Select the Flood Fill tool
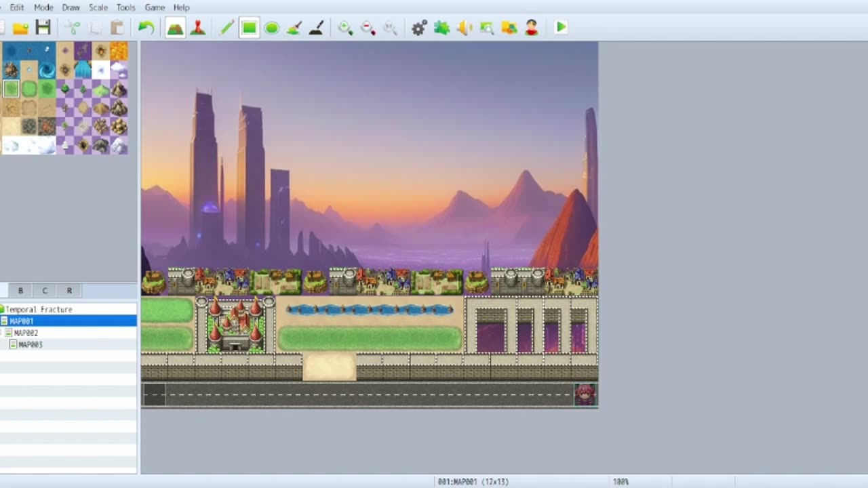Image resolution: width=868 pixels, height=488 pixels. click(294, 28)
